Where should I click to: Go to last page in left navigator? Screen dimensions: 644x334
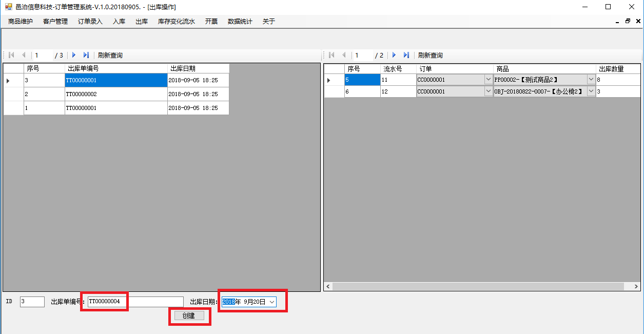(86, 55)
